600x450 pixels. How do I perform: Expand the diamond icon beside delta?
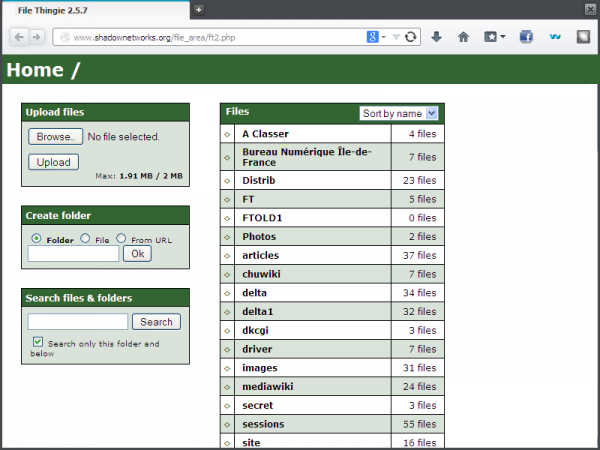[227, 293]
